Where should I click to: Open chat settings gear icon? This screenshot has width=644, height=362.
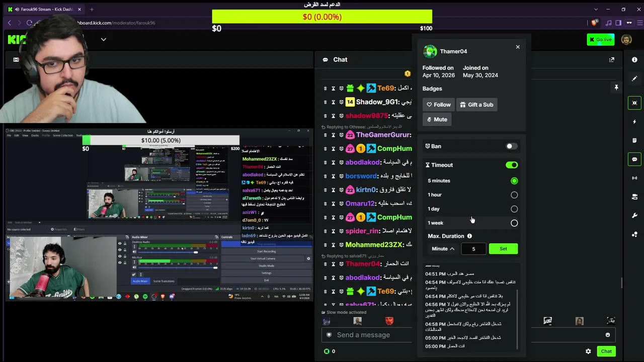[x=588, y=351]
